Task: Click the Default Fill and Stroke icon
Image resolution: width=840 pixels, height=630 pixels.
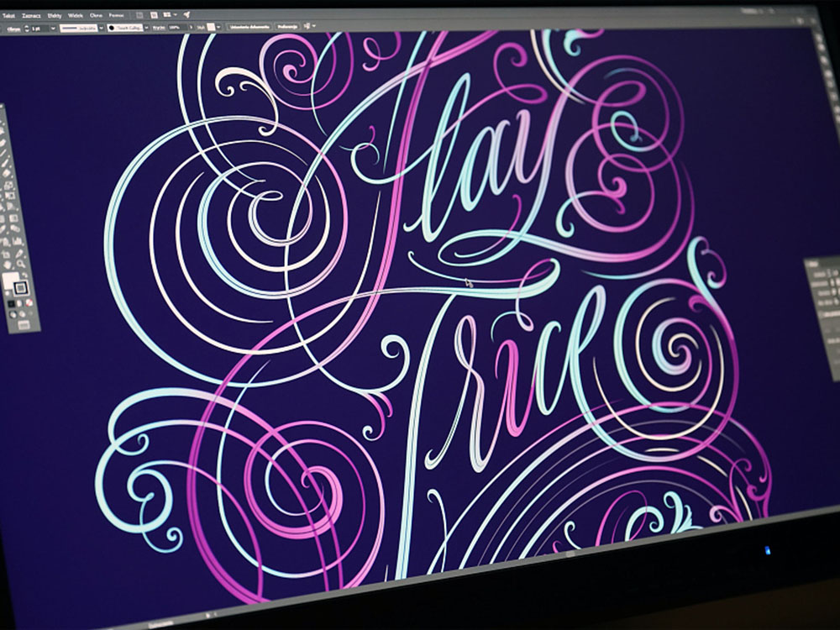Action: tap(8, 292)
